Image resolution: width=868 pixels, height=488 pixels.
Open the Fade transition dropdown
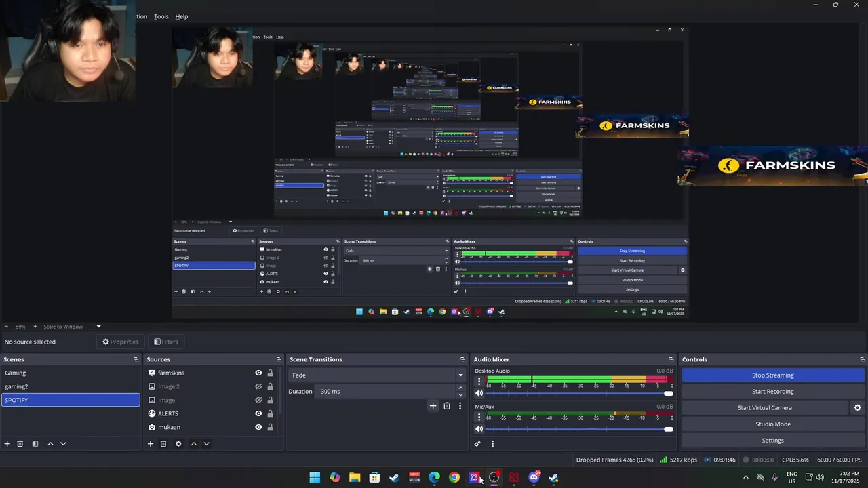tap(377, 375)
